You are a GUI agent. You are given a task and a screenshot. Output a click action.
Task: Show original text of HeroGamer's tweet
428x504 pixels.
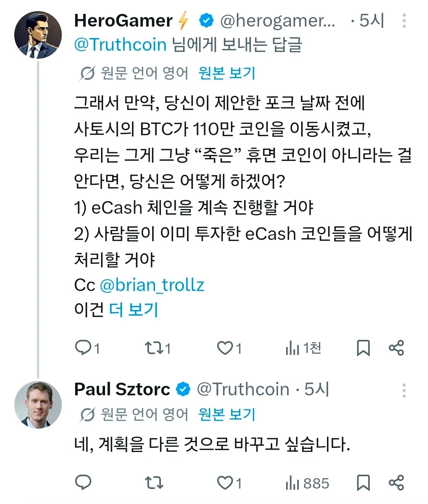click(x=227, y=73)
